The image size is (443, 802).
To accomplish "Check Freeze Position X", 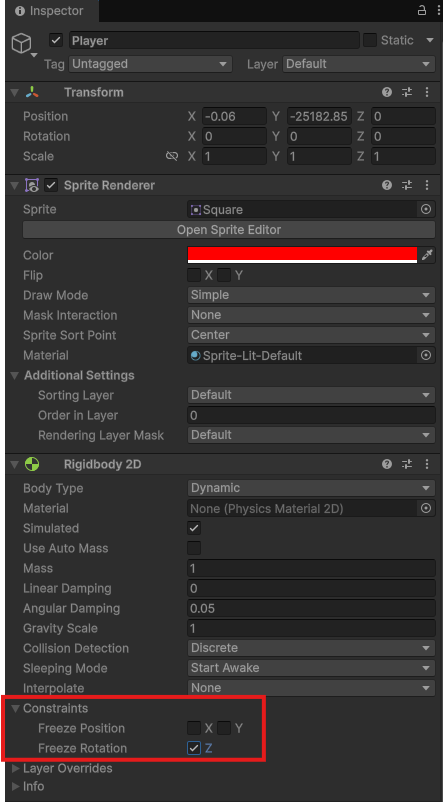I will tap(194, 728).
